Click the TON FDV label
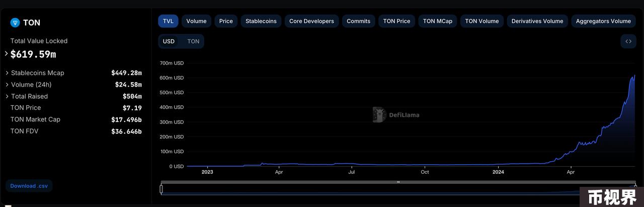 coord(25,131)
